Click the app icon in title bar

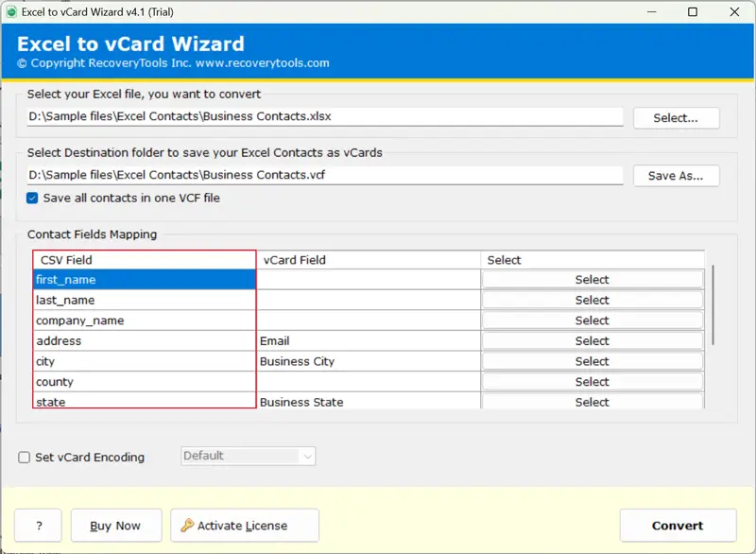click(x=11, y=11)
